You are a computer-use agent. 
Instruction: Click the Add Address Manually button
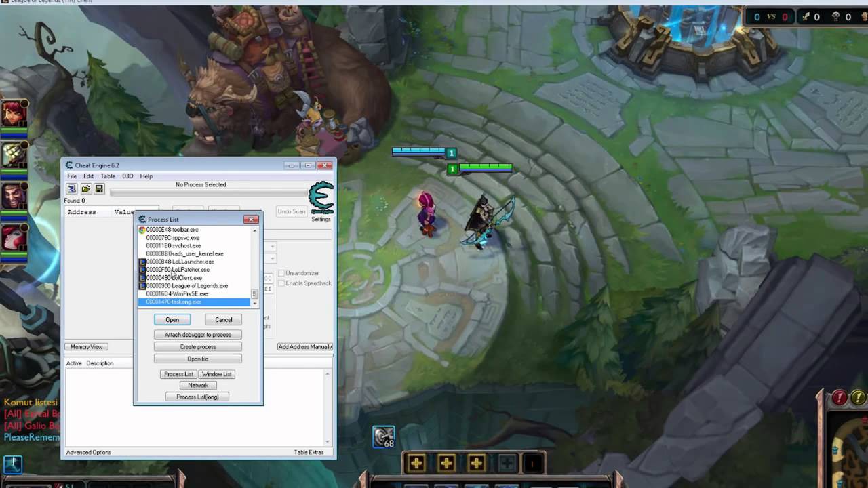(304, 347)
